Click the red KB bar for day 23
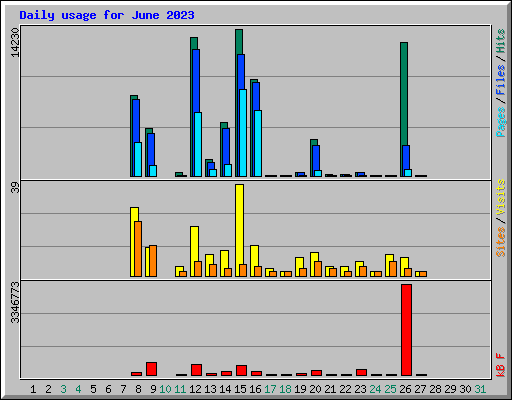The image size is (512, 400). (361, 372)
